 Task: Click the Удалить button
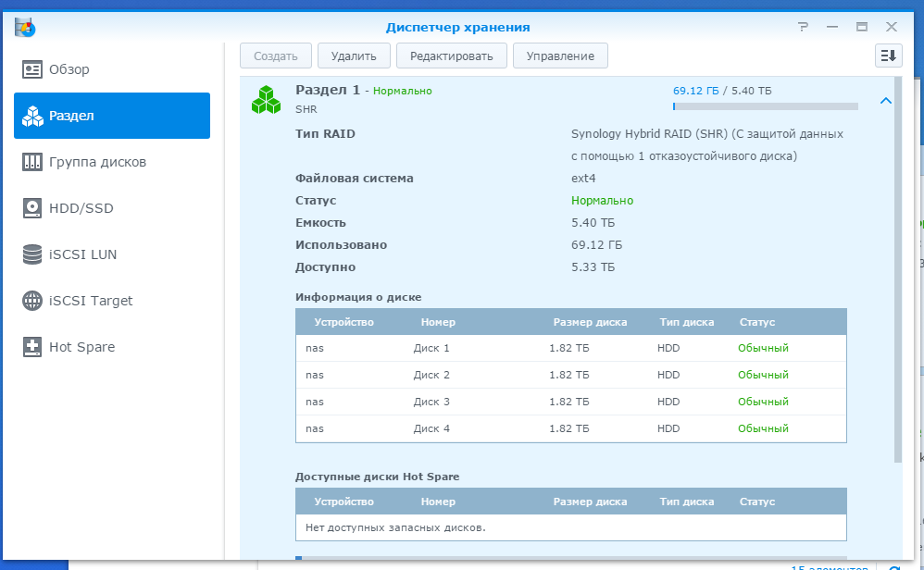tap(354, 56)
